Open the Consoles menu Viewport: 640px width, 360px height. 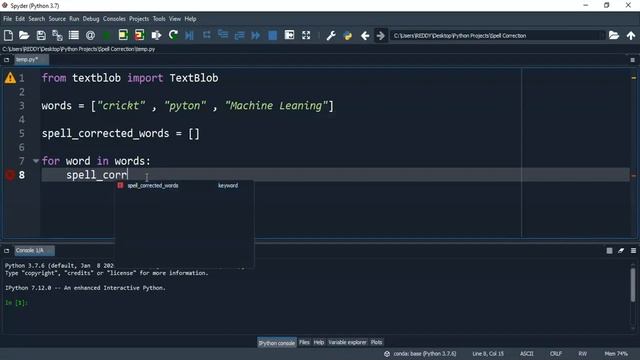point(114,19)
